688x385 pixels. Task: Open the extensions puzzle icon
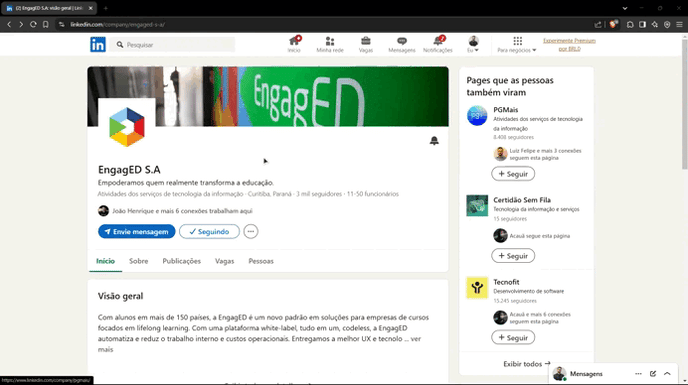click(630, 25)
